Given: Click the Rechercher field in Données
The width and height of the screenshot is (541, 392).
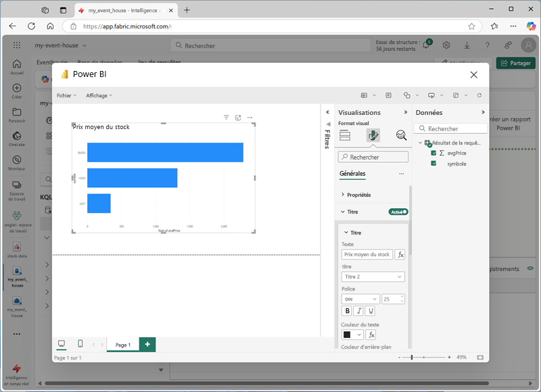Looking at the screenshot, I should (450, 128).
